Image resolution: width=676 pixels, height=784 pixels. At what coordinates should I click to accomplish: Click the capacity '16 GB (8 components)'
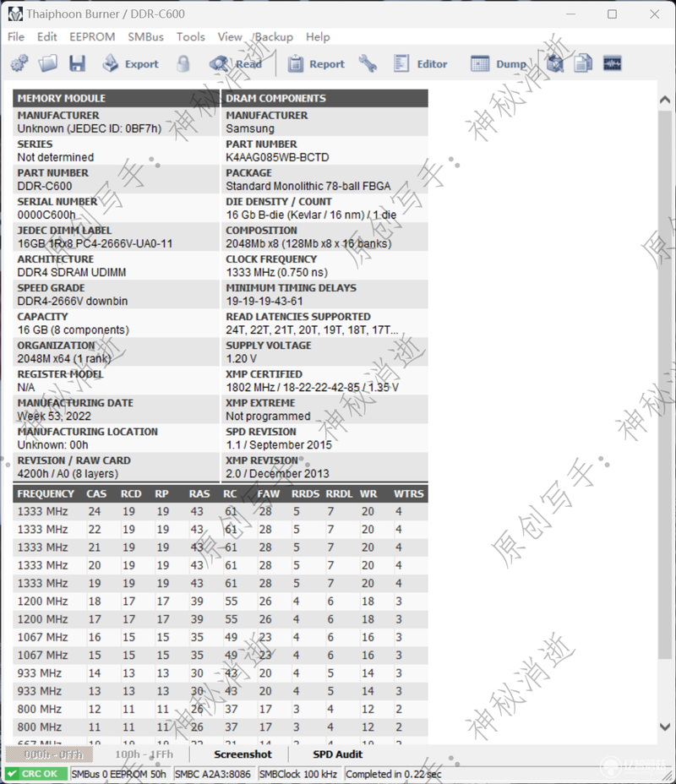tap(73, 329)
